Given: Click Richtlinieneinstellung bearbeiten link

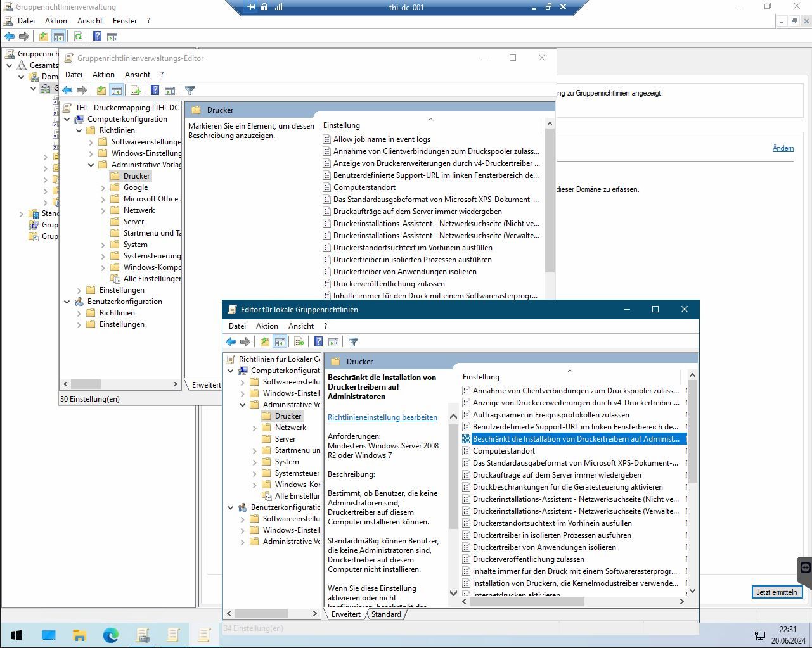Looking at the screenshot, I should pos(382,417).
